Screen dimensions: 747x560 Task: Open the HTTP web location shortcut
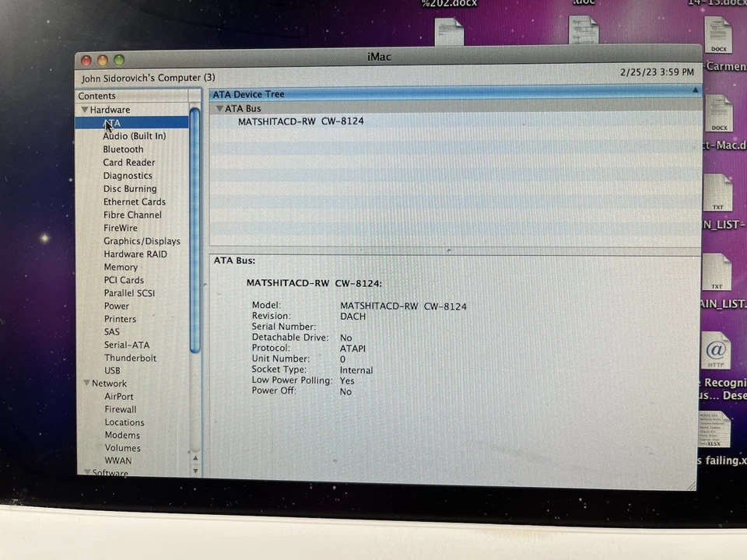pyautogui.click(x=715, y=351)
